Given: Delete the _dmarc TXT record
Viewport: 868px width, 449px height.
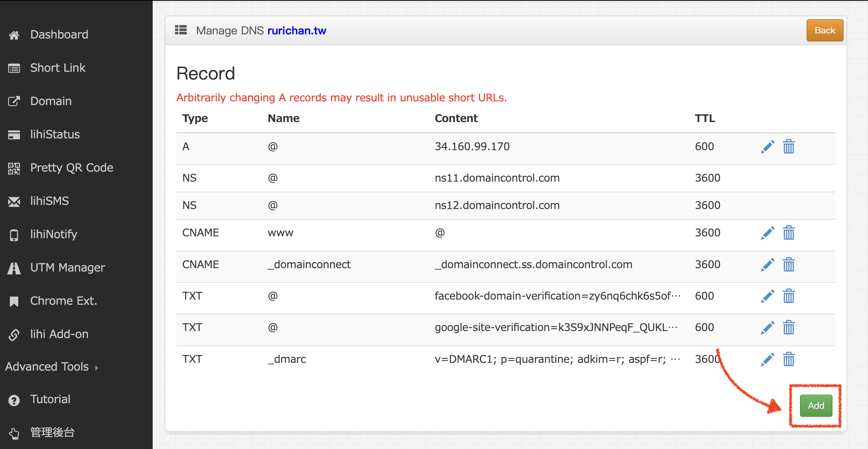Looking at the screenshot, I should (789, 359).
